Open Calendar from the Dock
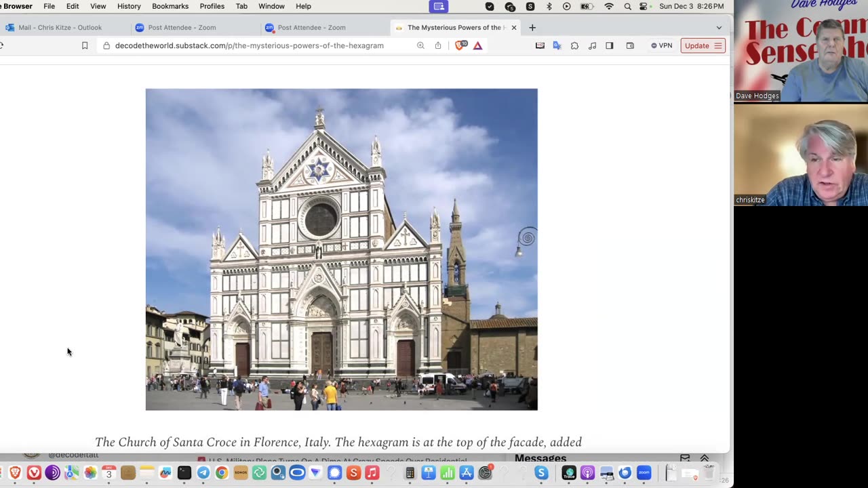 coord(108,473)
